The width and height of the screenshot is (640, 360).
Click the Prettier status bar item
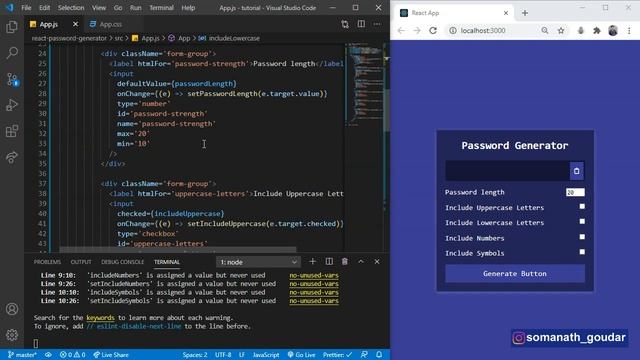[337, 355]
